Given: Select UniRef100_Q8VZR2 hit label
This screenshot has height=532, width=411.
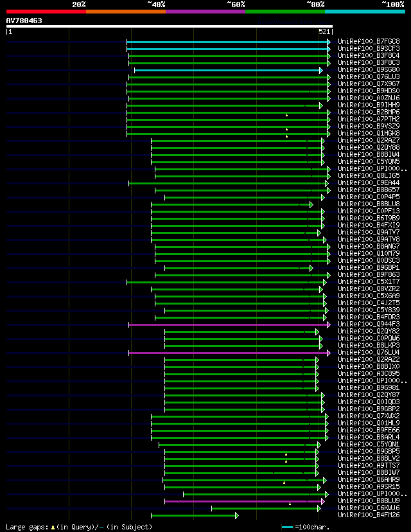Looking at the screenshot, I should (369, 288).
